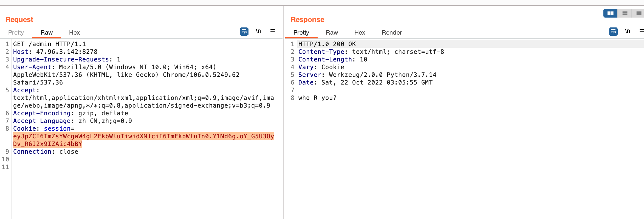Viewport: 644px width, 219px height.
Task: Show non-printable characters in Request panel
Action: 258,31
